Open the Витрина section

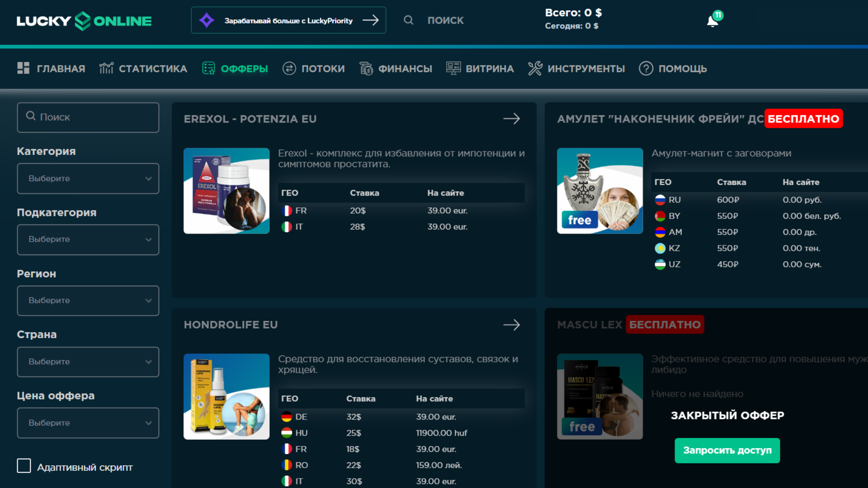(x=490, y=69)
